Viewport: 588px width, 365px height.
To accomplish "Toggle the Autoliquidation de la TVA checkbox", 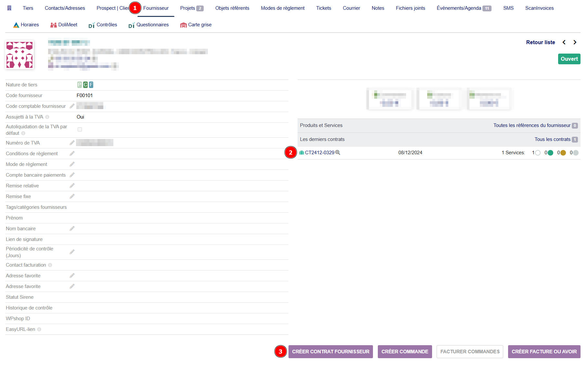I will [80, 129].
